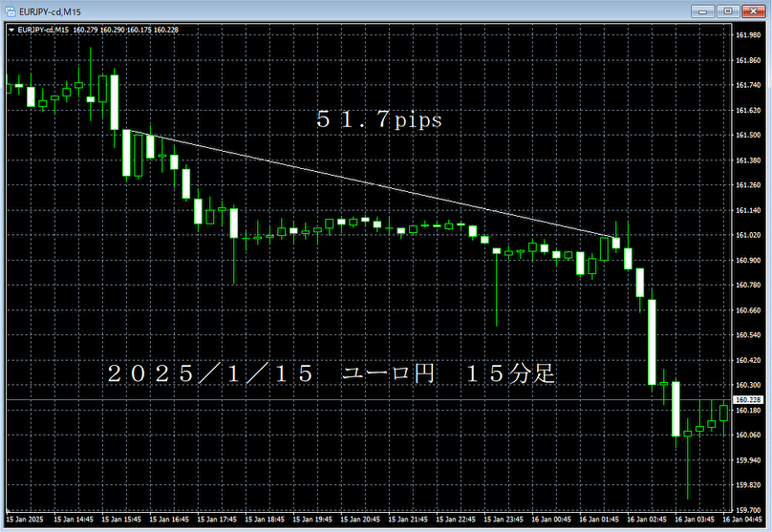Click price scale value 161.380

[x=748, y=160]
